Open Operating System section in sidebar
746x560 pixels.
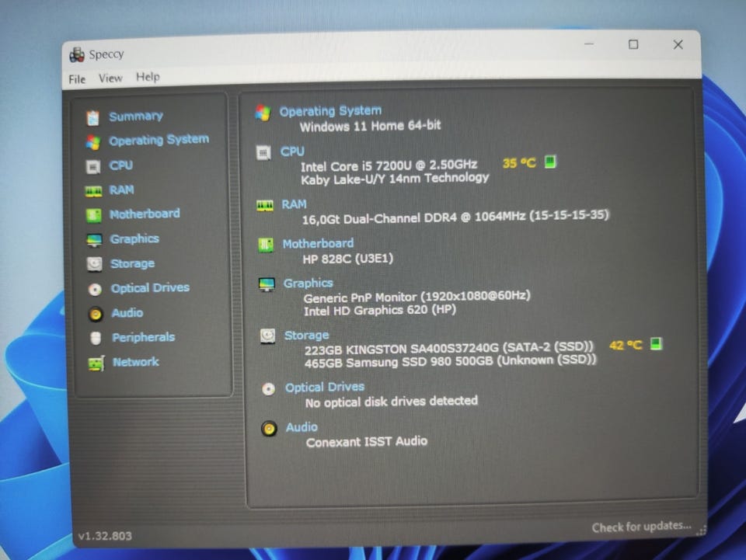click(159, 140)
